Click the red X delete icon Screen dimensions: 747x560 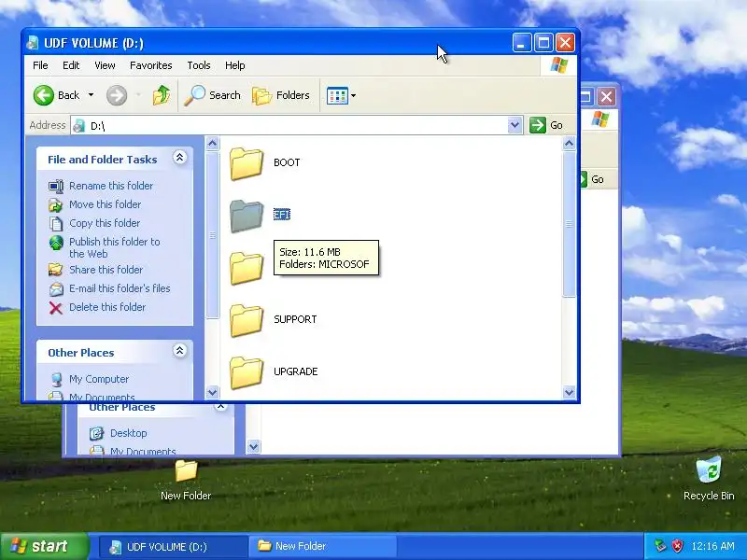[x=56, y=308]
